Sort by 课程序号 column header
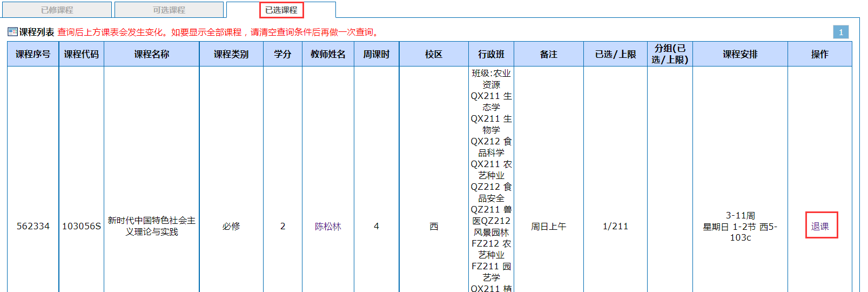Screen dimensions: 868x292 tap(33, 54)
